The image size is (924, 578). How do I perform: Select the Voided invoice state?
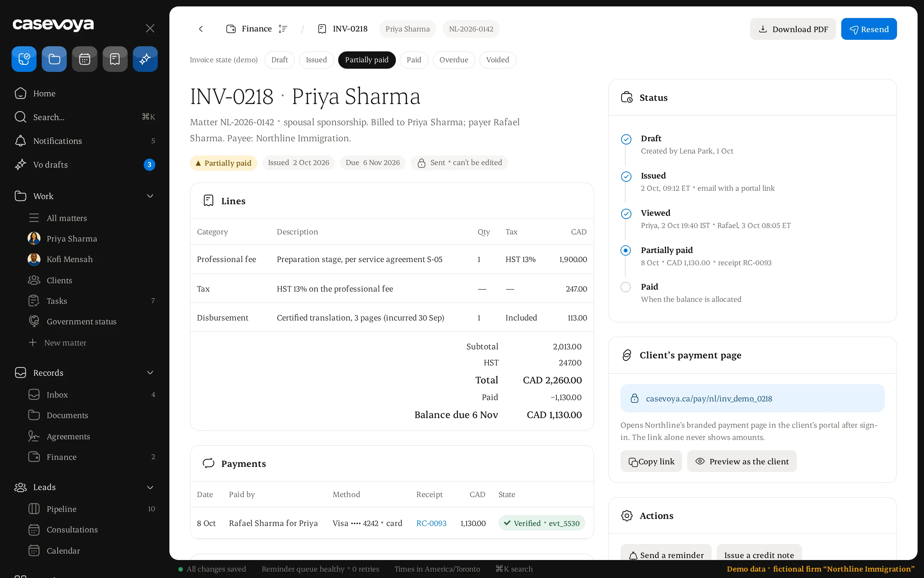tap(498, 60)
